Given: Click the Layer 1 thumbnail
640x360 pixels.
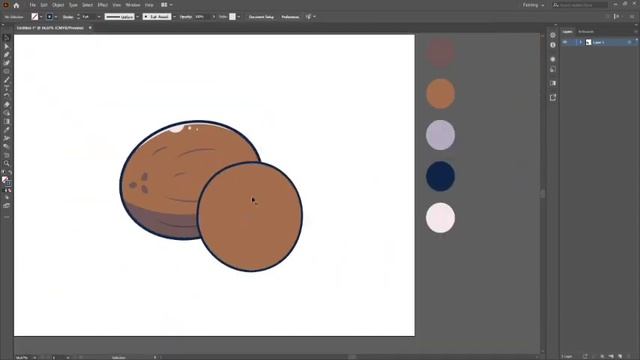Looking at the screenshot, I should tap(589, 42).
